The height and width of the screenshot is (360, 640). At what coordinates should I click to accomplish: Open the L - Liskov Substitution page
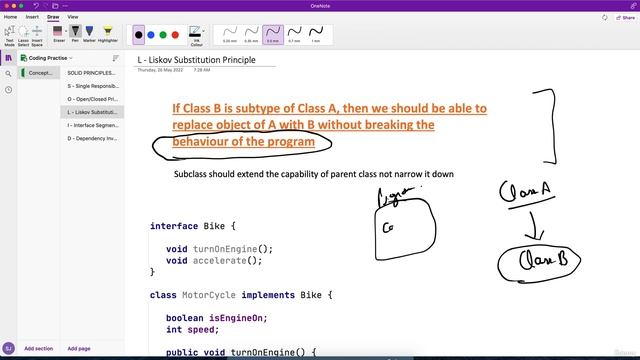(x=92, y=112)
